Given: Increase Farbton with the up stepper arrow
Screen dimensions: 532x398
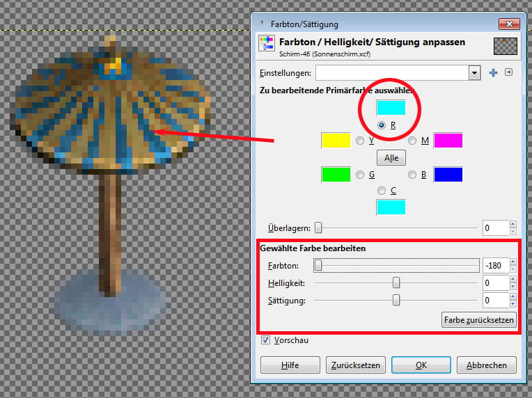Looking at the screenshot, I should [513, 262].
